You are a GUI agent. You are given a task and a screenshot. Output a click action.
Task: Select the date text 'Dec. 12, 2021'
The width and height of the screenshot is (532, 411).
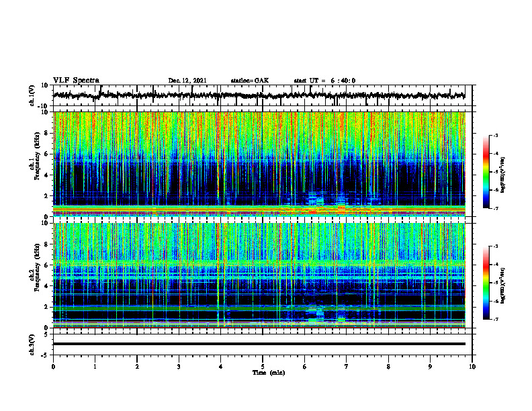point(187,81)
